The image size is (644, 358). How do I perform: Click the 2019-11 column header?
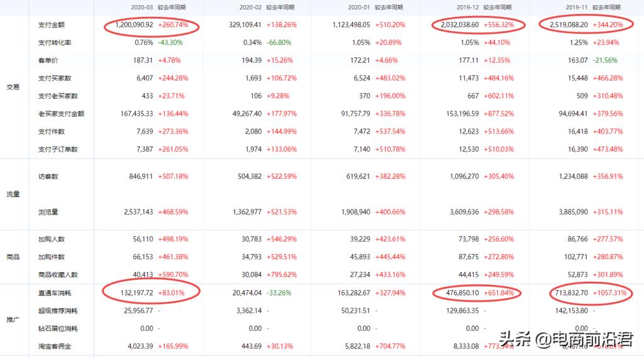(577, 7)
